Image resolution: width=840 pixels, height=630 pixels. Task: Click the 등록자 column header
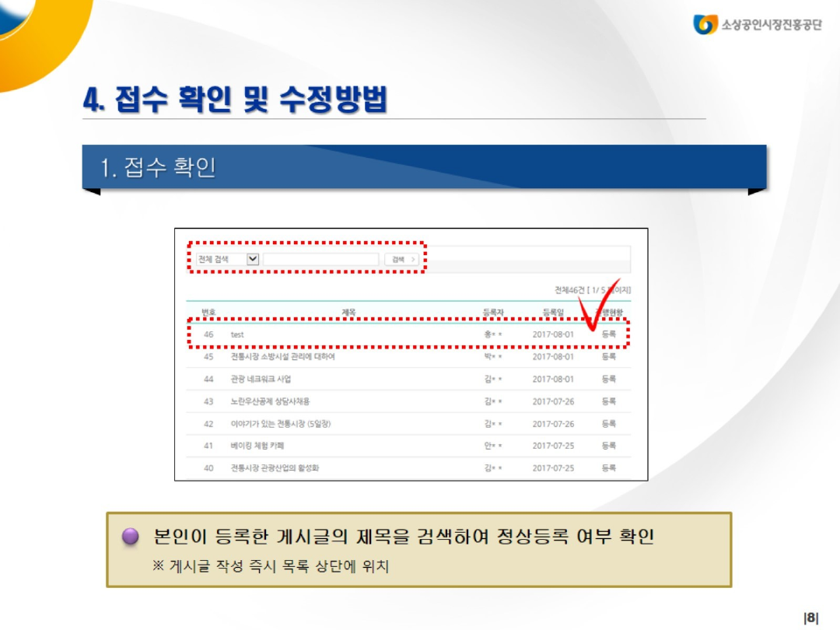click(x=493, y=313)
